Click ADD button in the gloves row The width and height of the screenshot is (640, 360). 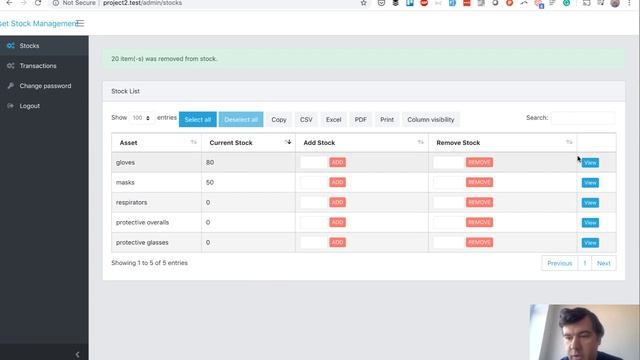click(x=337, y=162)
